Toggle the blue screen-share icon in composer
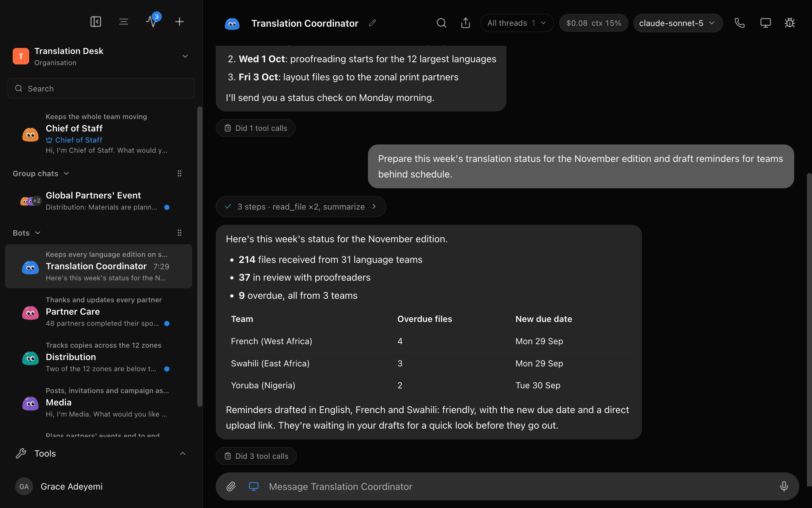This screenshot has width=812, height=508. [x=254, y=486]
